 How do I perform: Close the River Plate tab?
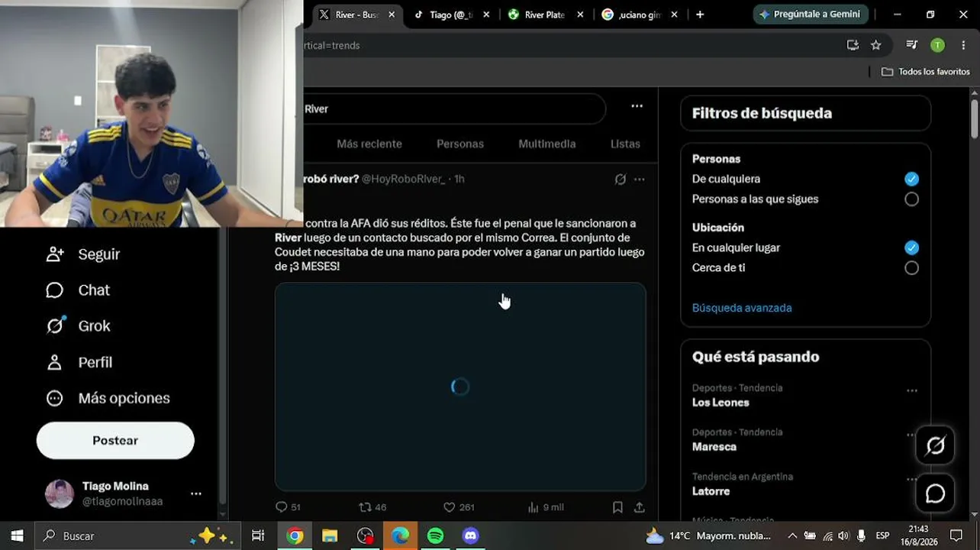pyautogui.click(x=580, y=15)
